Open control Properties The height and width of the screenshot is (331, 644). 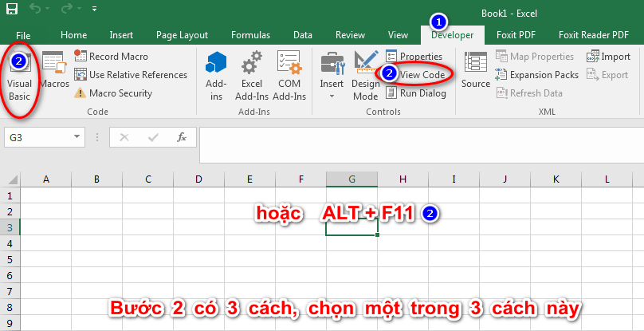coord(414,57)
